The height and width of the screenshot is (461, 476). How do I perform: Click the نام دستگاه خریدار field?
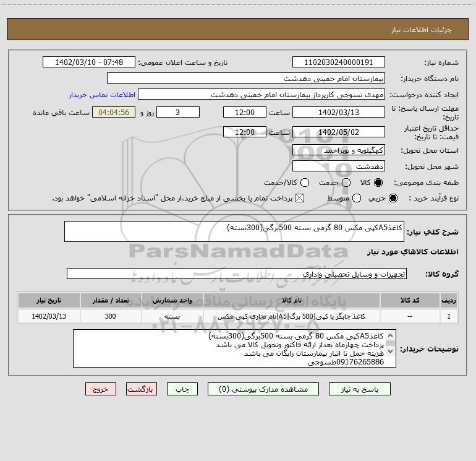pyautogui.click(x=246, y=79)
